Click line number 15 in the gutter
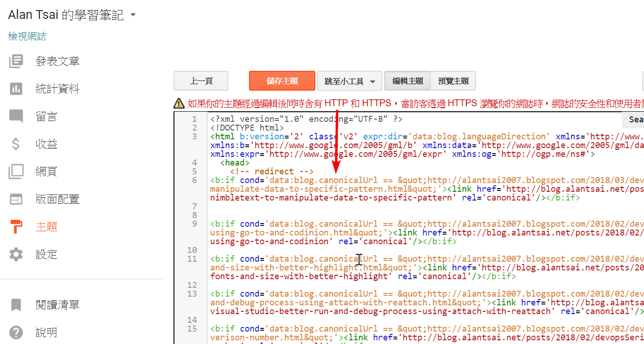 point(192,329)
